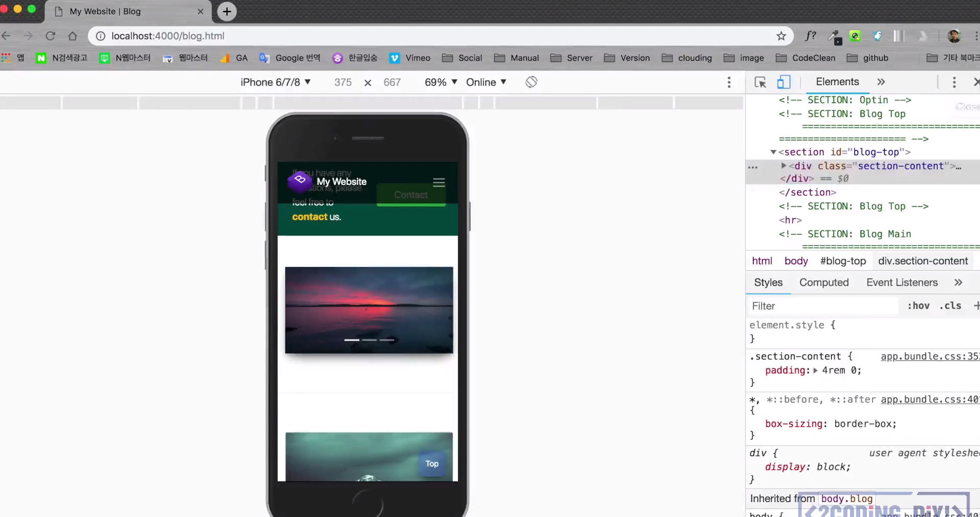Select body in the breadcrumb
This screenshot has width=980, height=517.
[796, 261]
